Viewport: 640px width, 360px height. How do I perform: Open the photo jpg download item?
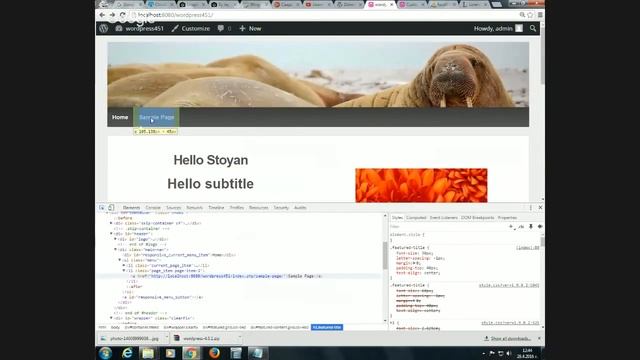[134, 338]
